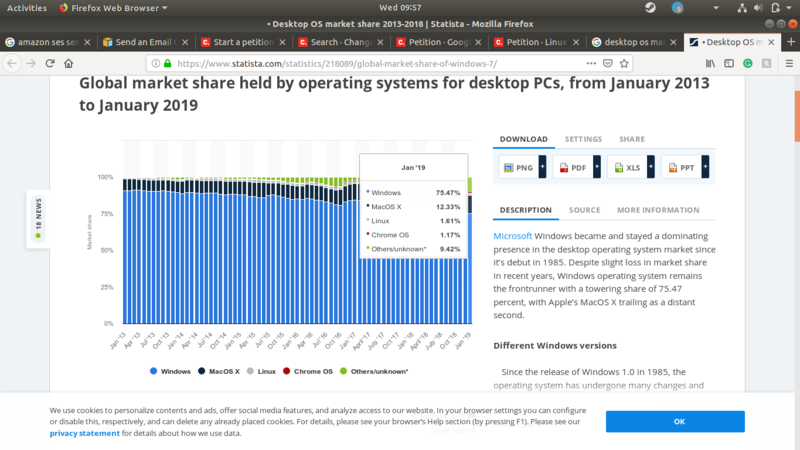800x450 pixels.
Task: Bookmark this page with the star
Action: point(624,64)
